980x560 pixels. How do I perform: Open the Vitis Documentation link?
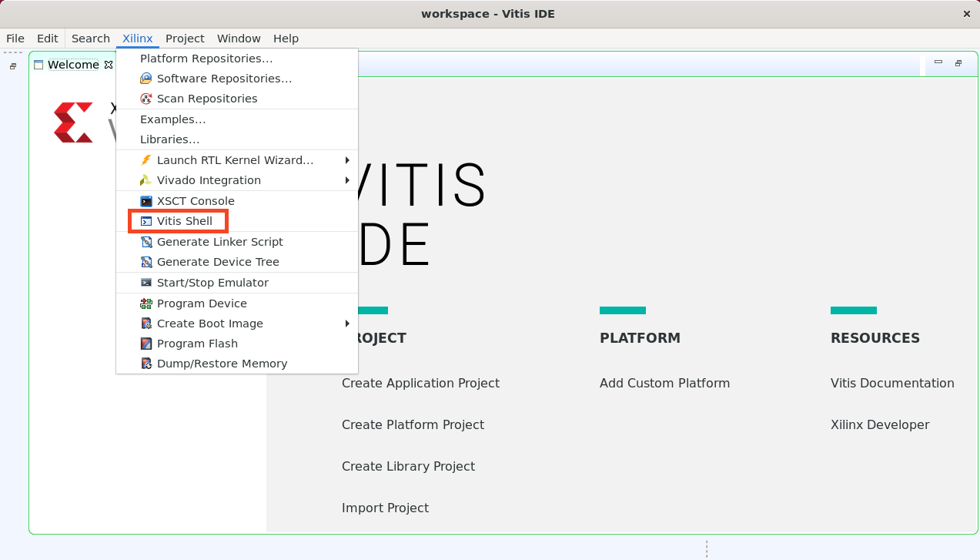(892, 383)
